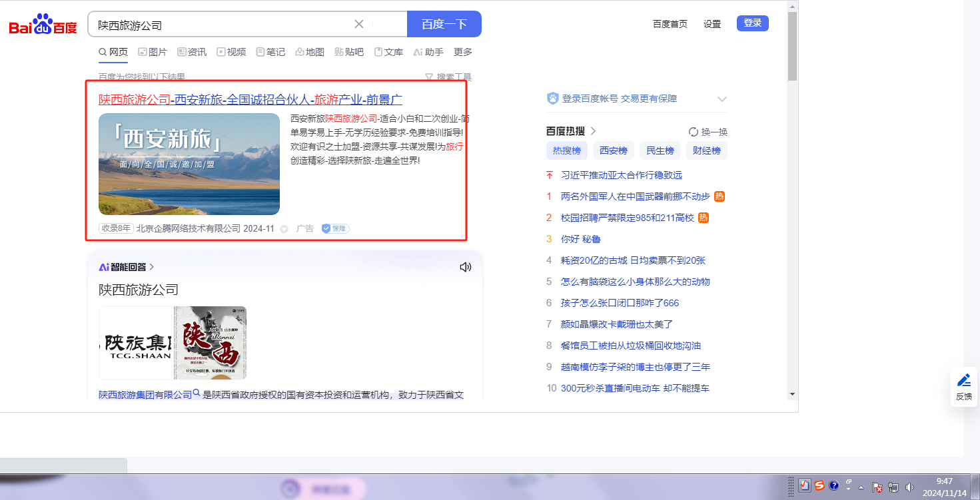Screen dimensions: 980x500
Task: Click the 登录 button
Action: (752, 23)
